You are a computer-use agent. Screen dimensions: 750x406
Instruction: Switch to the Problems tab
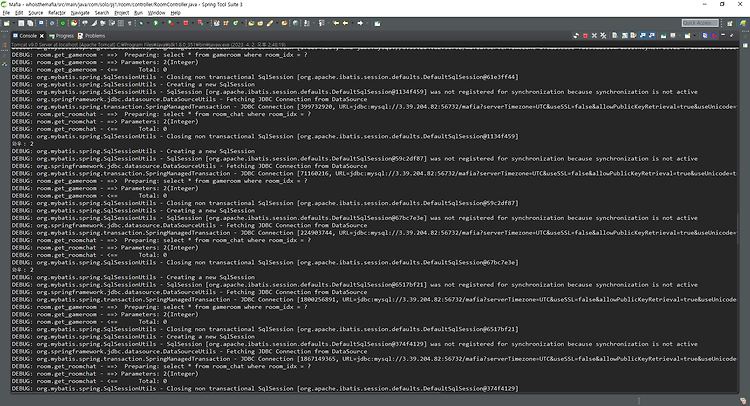pos(91,35)
